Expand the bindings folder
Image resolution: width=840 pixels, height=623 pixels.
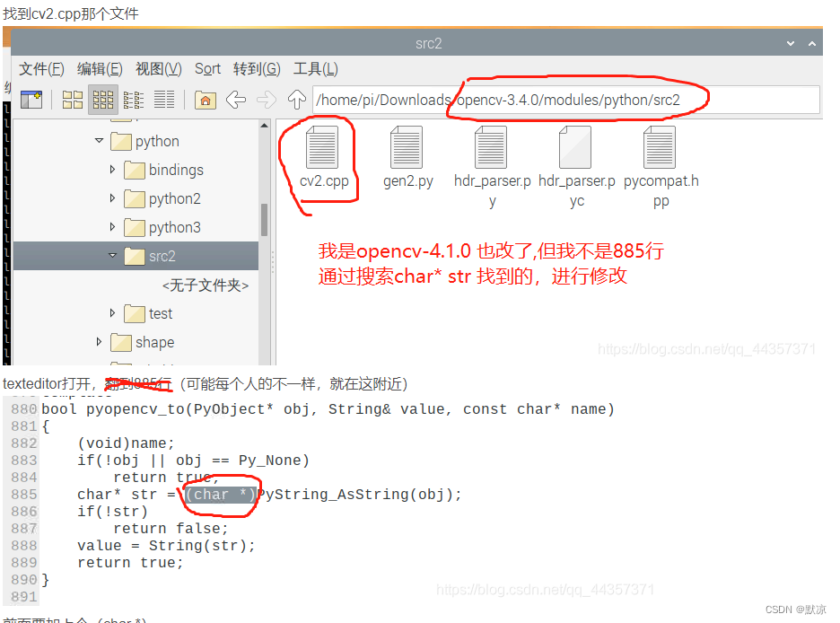coord(111,170)
